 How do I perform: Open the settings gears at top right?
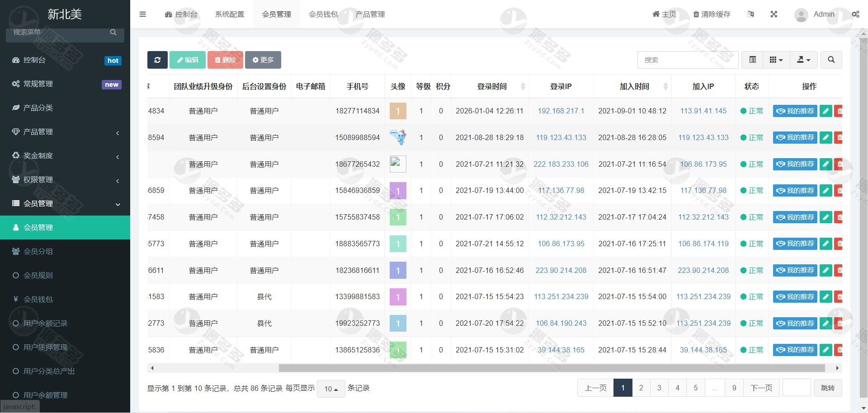[x=855, y=14]
